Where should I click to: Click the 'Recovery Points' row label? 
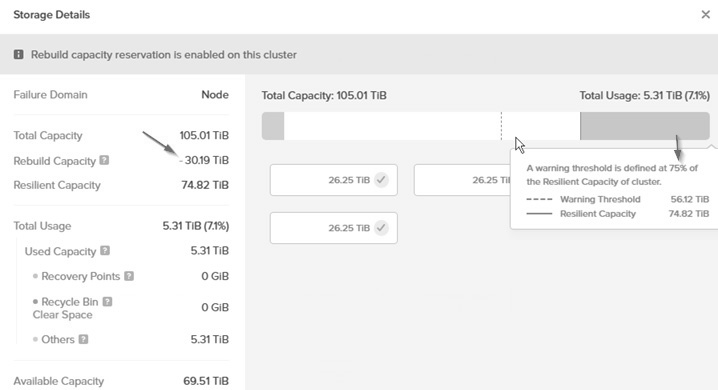click(81, 276)
